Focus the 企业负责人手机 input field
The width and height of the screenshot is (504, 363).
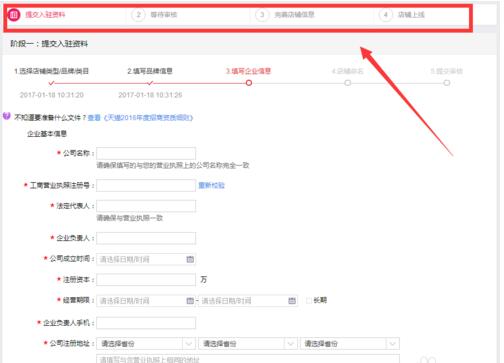coord(146,323)
